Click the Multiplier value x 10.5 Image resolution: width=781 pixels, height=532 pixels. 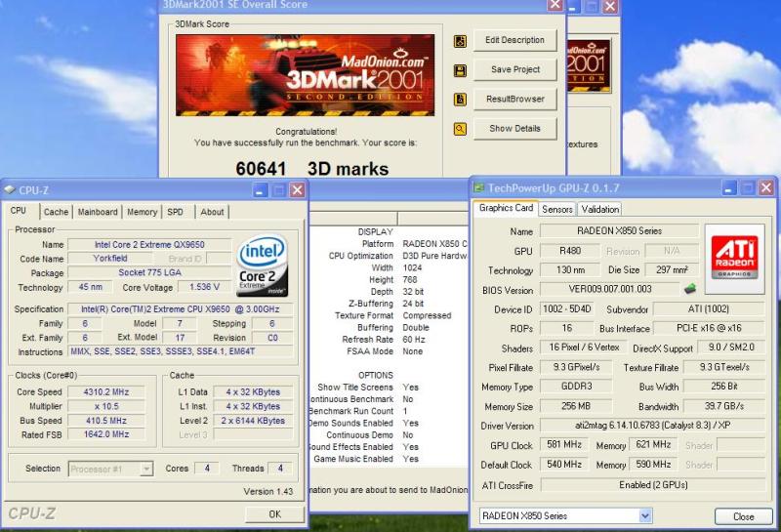click(x=106, y=406)
